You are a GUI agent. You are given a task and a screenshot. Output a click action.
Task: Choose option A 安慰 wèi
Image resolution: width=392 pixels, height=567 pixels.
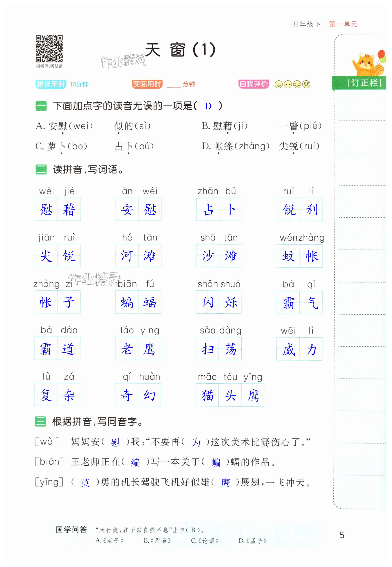click(64, 126)
